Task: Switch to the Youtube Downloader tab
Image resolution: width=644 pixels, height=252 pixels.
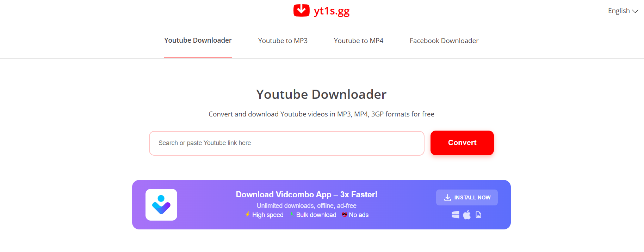Action: tap(198, 41)
